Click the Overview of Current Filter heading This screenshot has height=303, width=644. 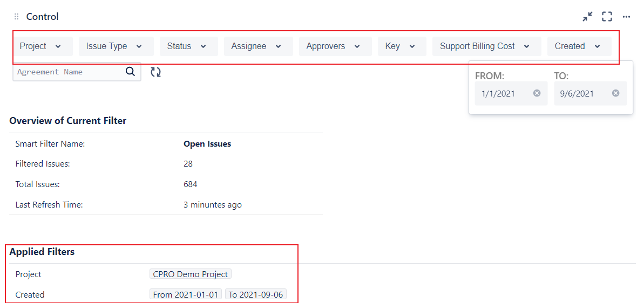pos(68,121)
